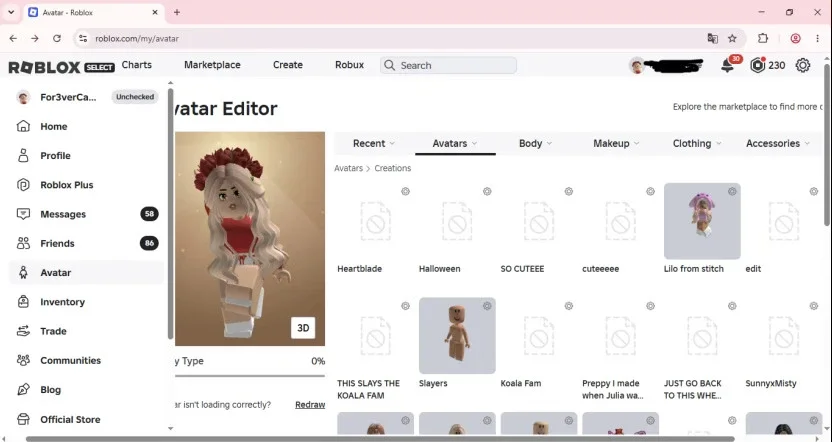
Task: Expand the Body dropdown
Action: 535,143
